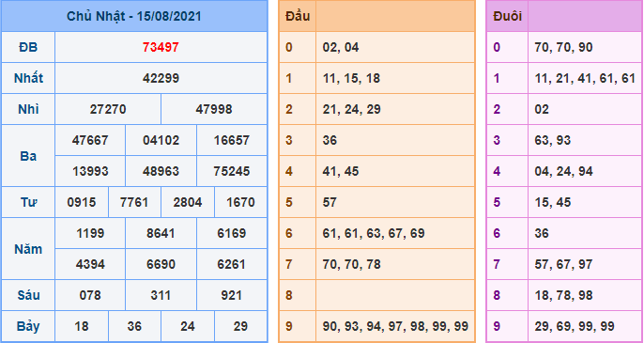Screen dimensions: 644x343
Task: Select seventh prize number 36
Action: coord(134,326)
